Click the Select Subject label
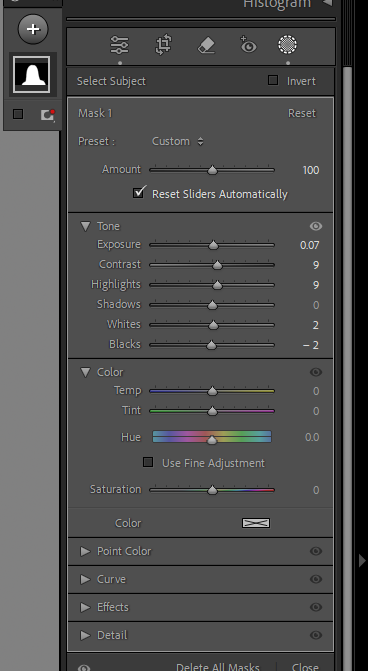The image size is (368, 671). [111, 81]
